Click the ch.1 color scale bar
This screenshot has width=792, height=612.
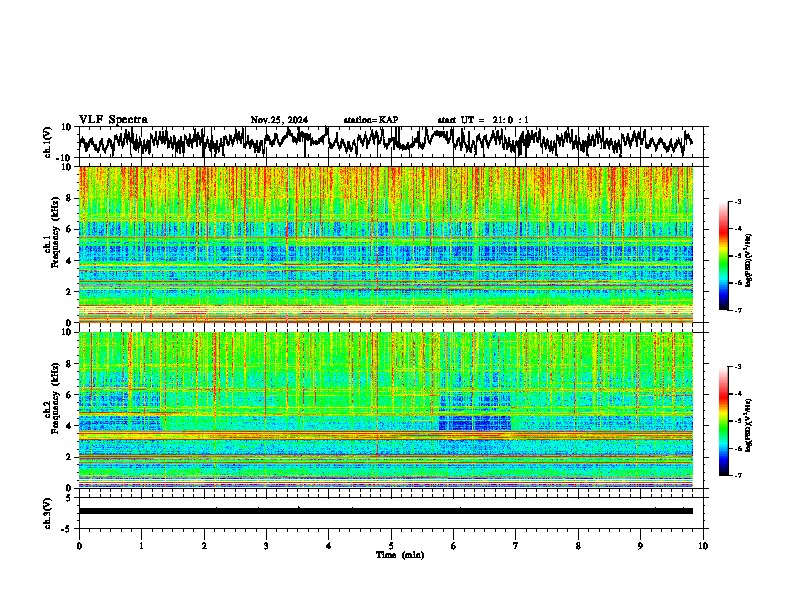pyautogui.click(x=723, y=256)
